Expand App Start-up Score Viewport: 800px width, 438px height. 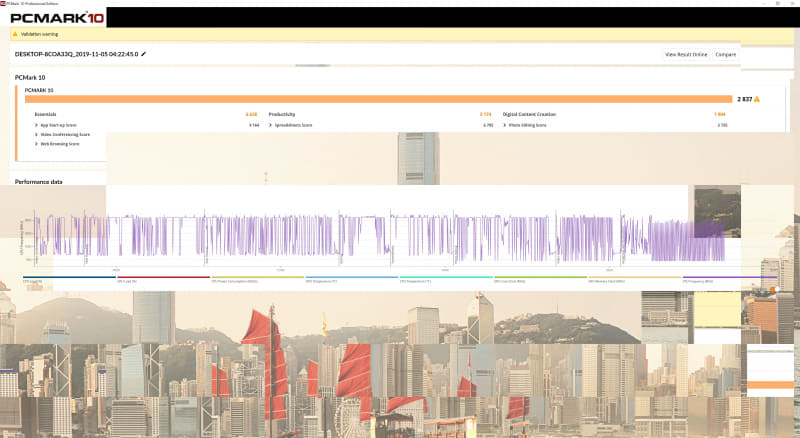click(x=56, y=125)
